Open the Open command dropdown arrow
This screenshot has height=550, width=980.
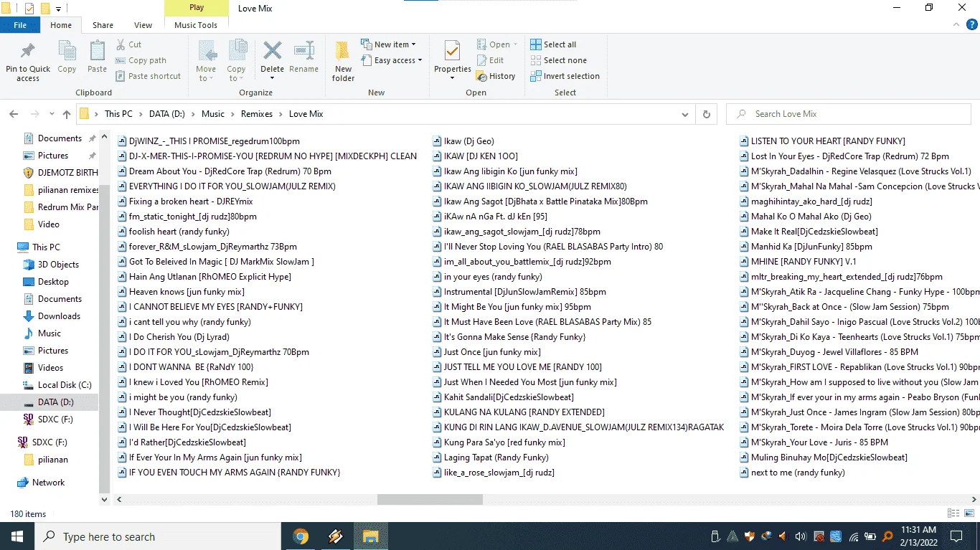515,44
